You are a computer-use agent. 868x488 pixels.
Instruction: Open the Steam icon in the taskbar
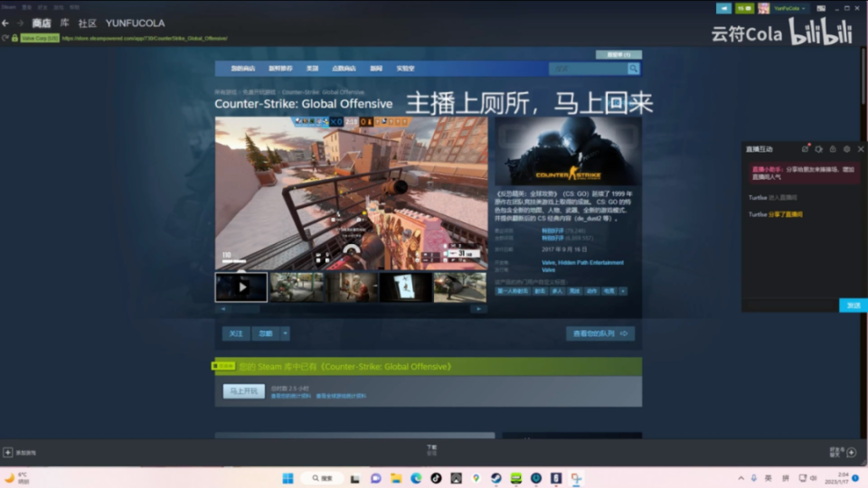coord(496,478)
